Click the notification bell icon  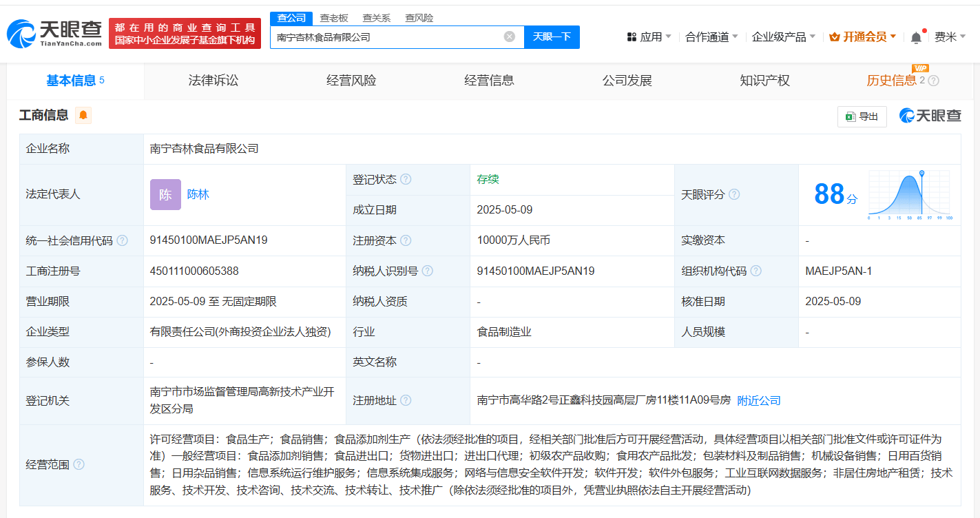915,38
